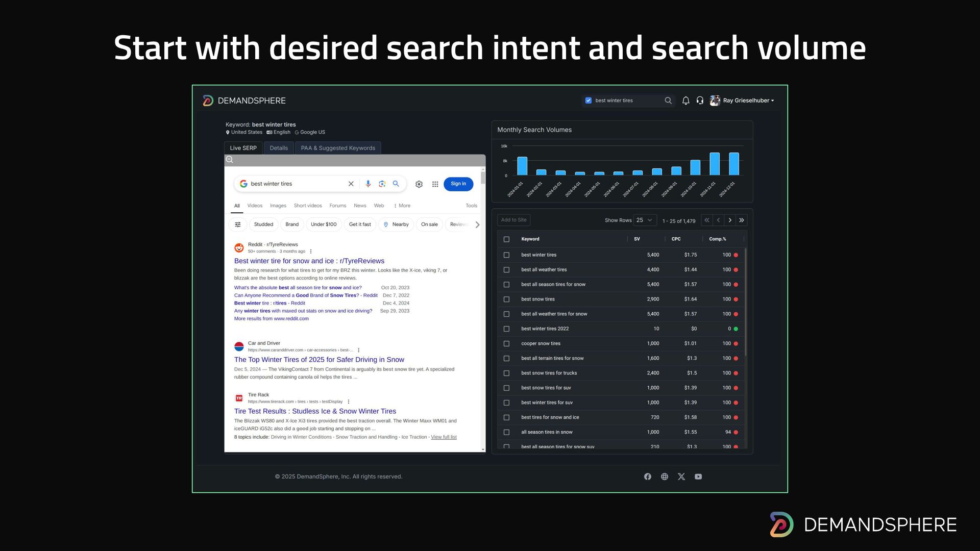Viewport: 980px width, 551px height.
Task: Click the Add to Site button
Action: [x=513, y=220]
